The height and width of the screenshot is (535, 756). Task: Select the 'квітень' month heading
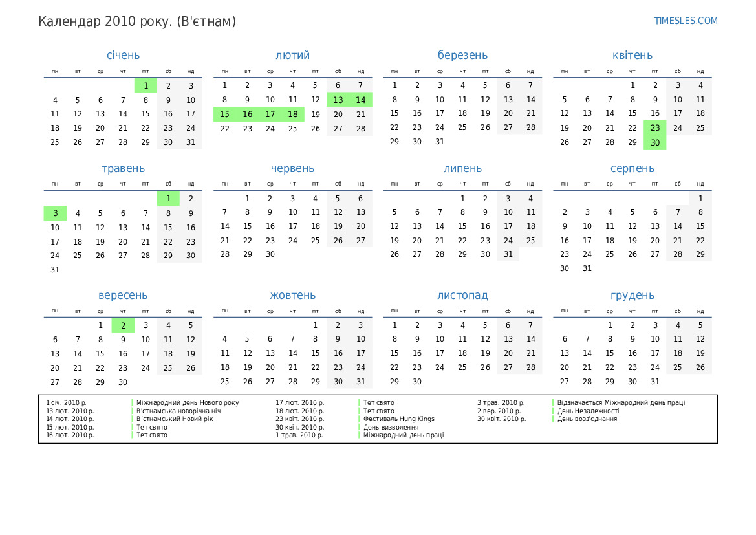[x=632, y=56]
